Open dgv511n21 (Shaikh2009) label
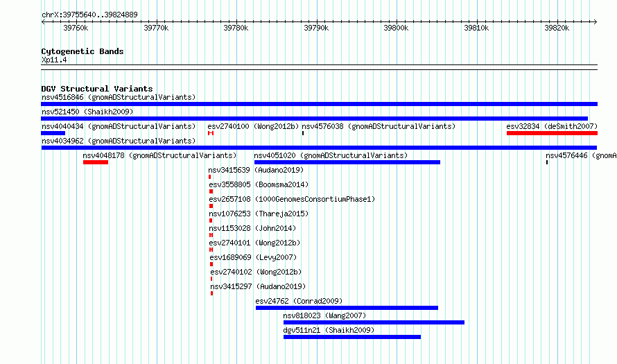This screenshot has height=364, width=617. pos(329,330)
